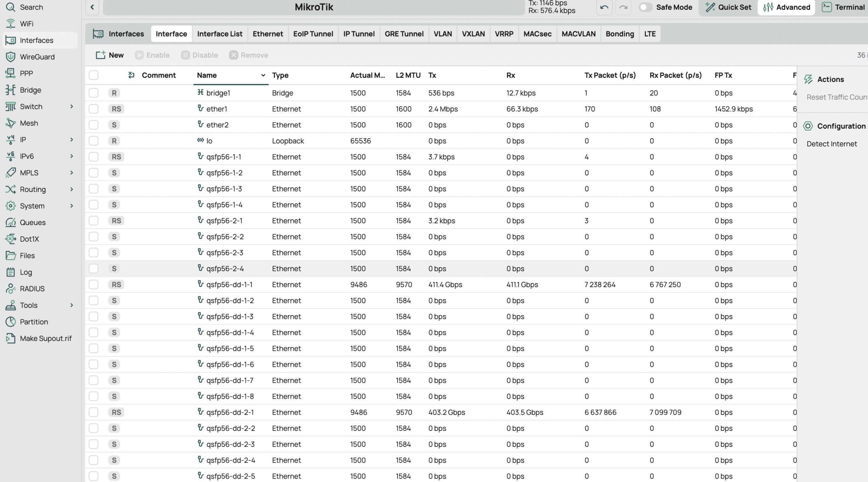868x482 pixels.
Task: Open the Bonding tab
Action: point(619,34)
